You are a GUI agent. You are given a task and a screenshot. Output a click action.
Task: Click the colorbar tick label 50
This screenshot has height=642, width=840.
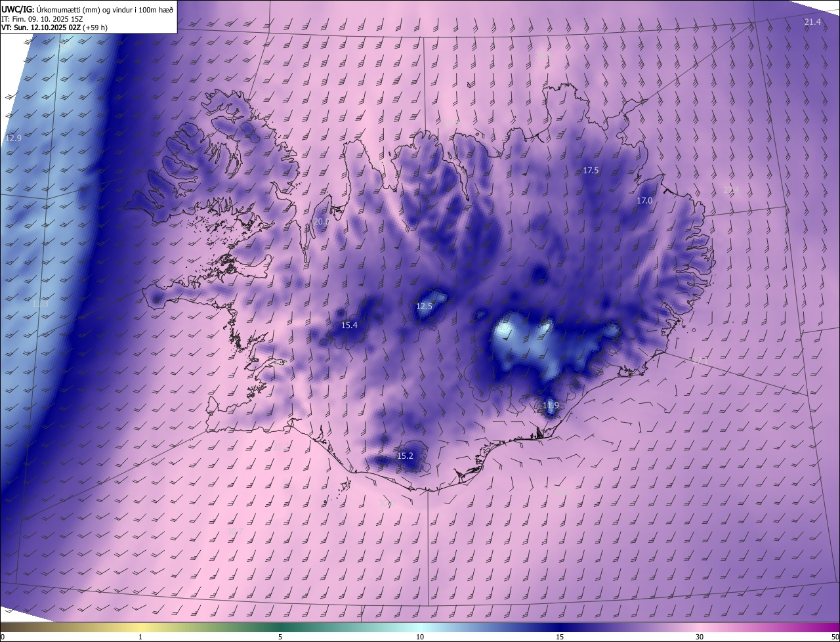coord(835,637)
